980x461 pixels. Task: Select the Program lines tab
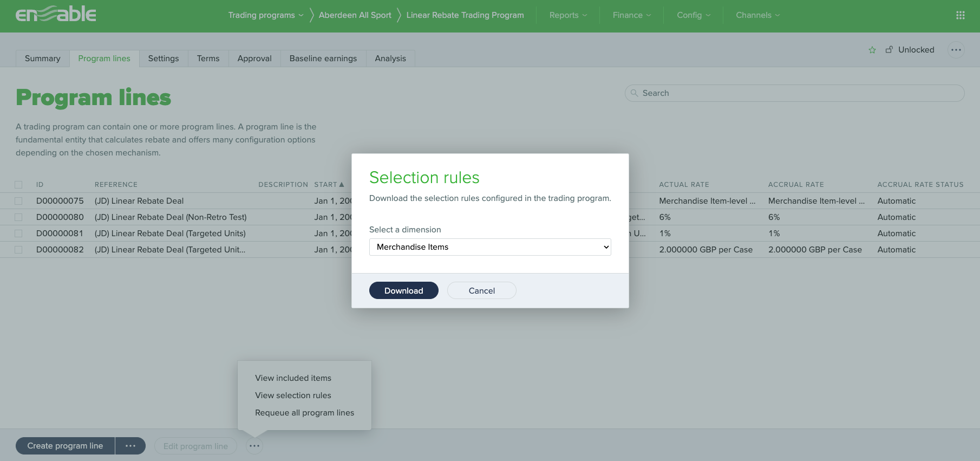pyautogui.click(x=104, y=59)
